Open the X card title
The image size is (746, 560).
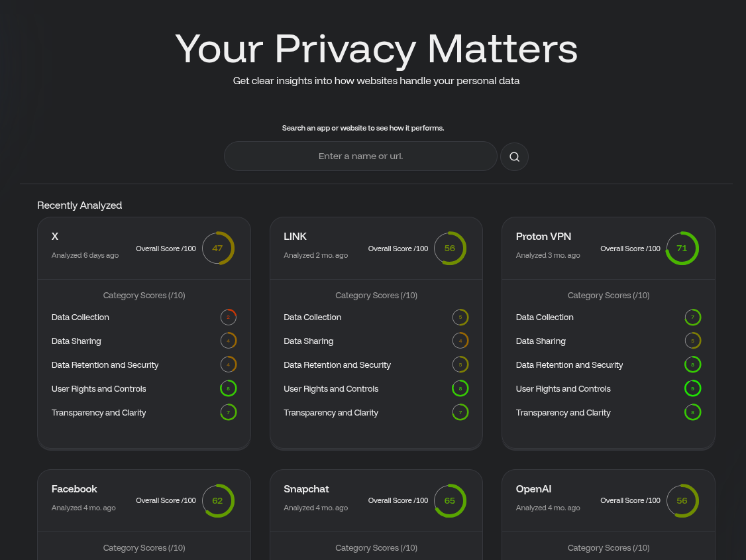(x=55, y=237)
